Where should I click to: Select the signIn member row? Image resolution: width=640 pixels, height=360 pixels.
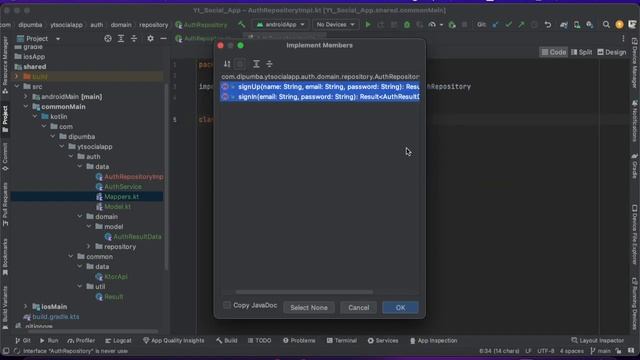pyautogui.click(x=320, y=97)
